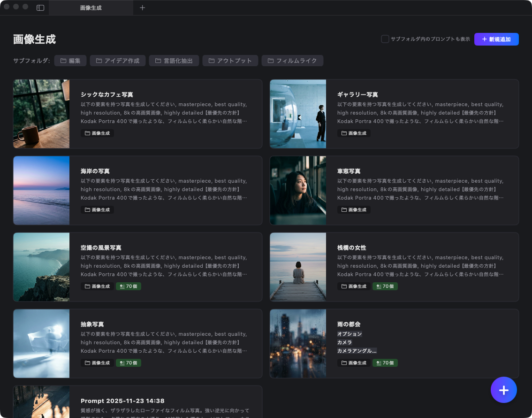Screen dimensions: 532x418
Task: Click the カメラ label in 雨の都会 card
Action: (345, 342)
